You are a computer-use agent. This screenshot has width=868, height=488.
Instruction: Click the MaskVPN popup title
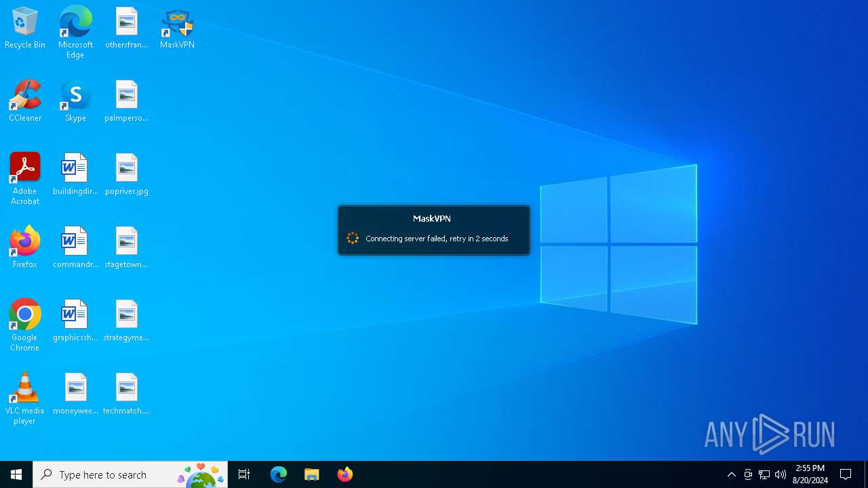[432, 218]
